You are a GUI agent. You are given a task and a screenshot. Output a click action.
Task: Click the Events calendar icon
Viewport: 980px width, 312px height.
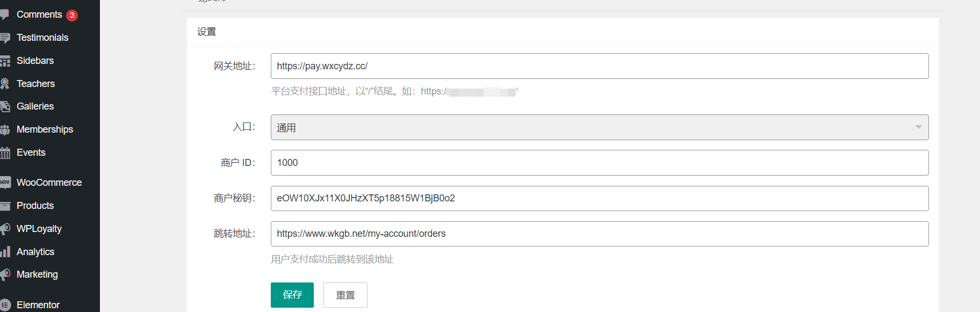[5, 153]
